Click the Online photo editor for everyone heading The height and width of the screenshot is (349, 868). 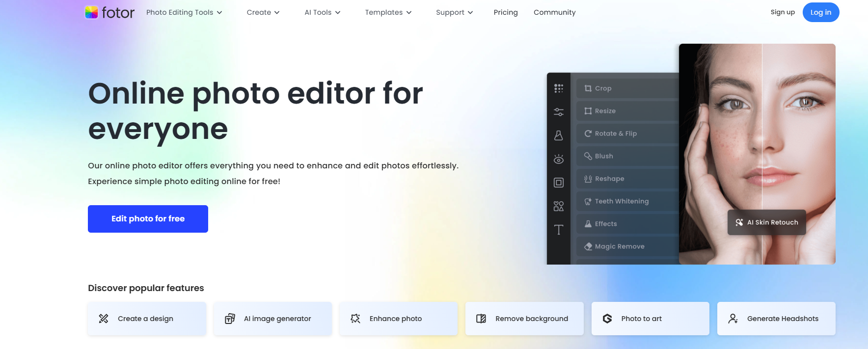[255, 111]
